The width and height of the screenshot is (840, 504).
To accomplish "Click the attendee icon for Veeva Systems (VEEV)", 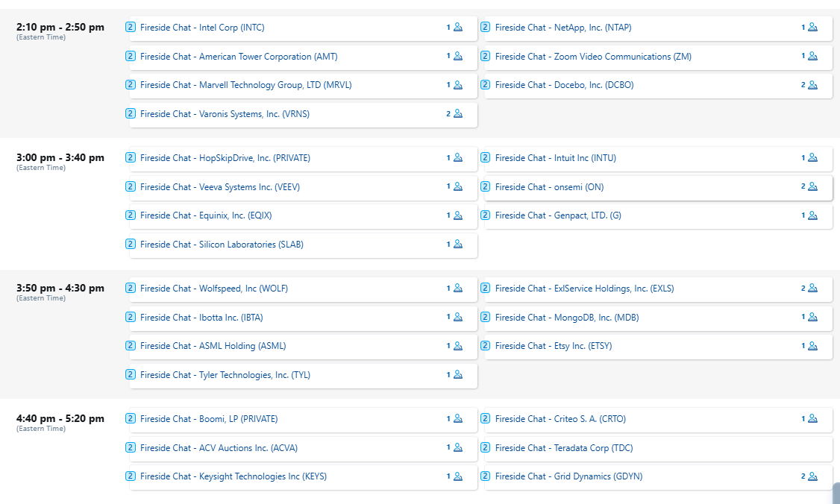I will [x=458, y=186].
